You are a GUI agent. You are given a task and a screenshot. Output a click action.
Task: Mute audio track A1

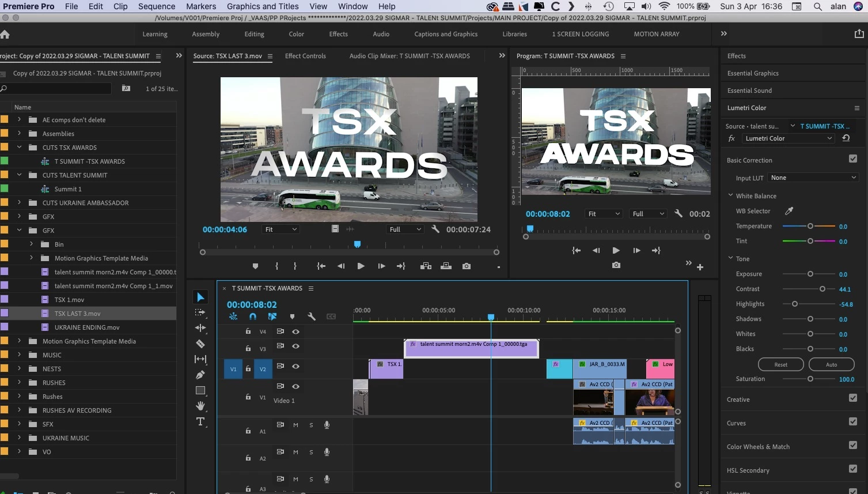tap(295, 425)
